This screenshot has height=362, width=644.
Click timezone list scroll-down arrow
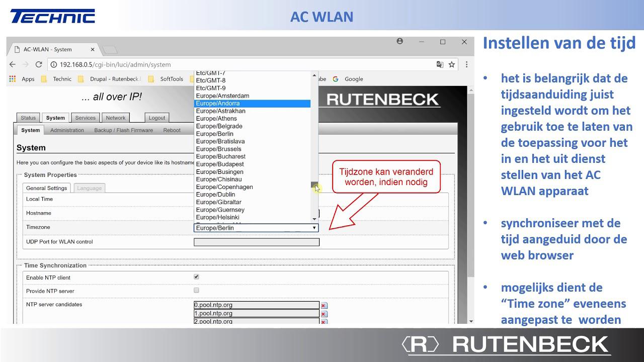click(314, 219)
